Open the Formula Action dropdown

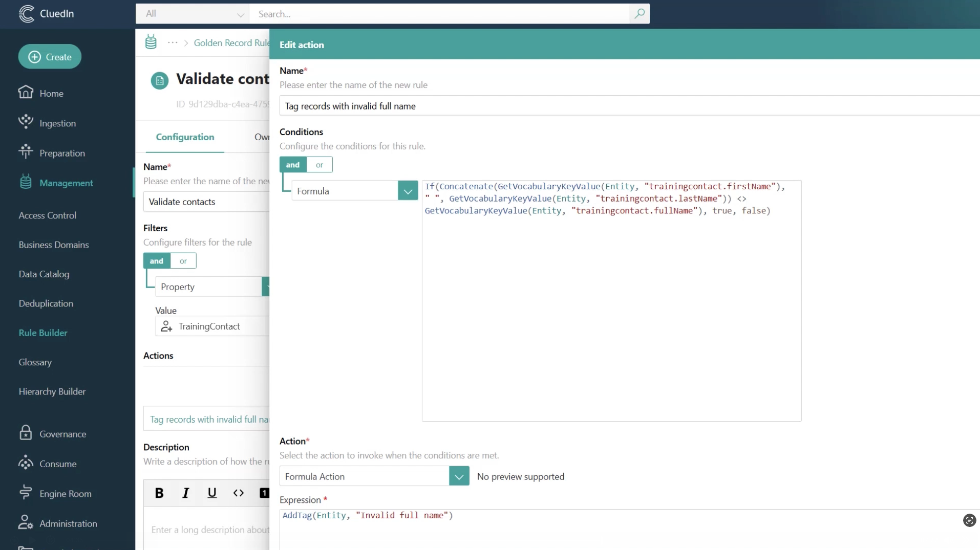coord(459,476)
